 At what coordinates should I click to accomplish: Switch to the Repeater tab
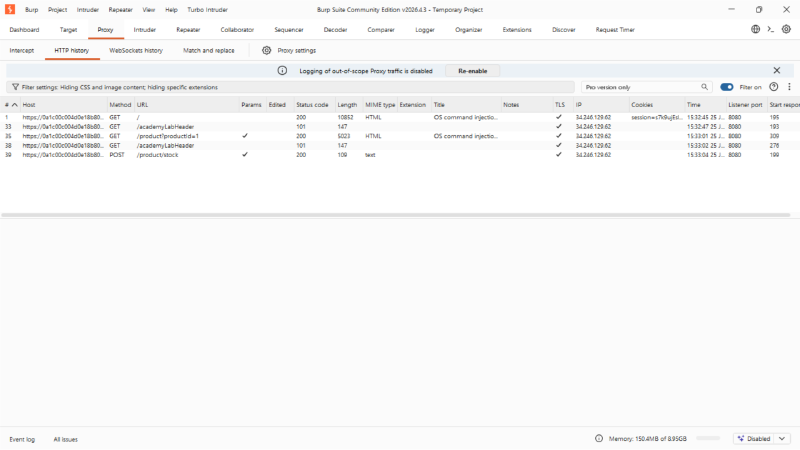click(x=188, y=30)
